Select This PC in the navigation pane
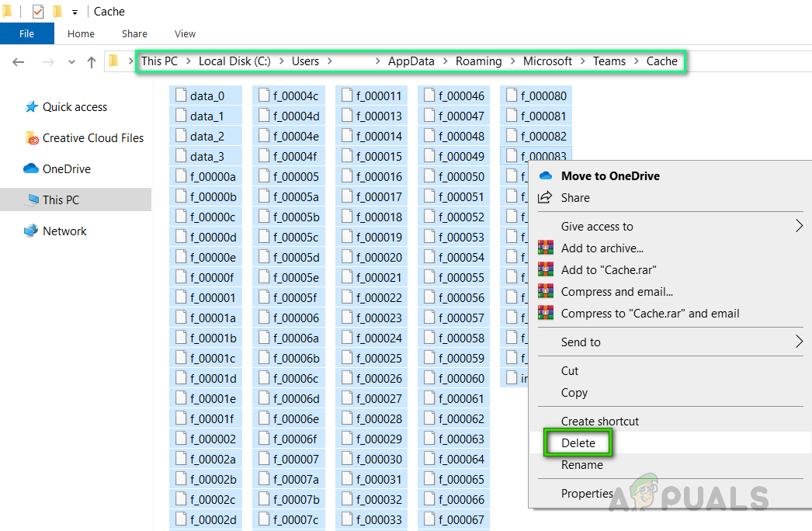Image resolution: width=812 pixels, height=531 pixels. tap(61, 200)
